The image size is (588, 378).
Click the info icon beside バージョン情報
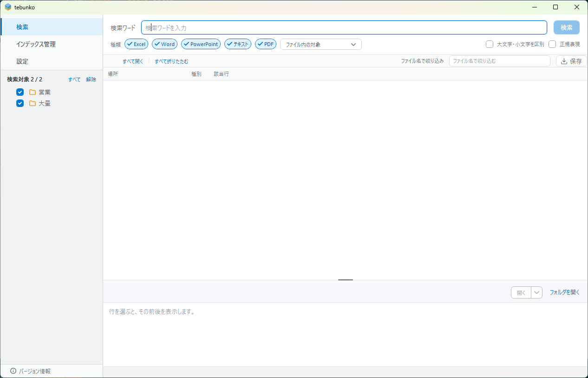[13, 371]
